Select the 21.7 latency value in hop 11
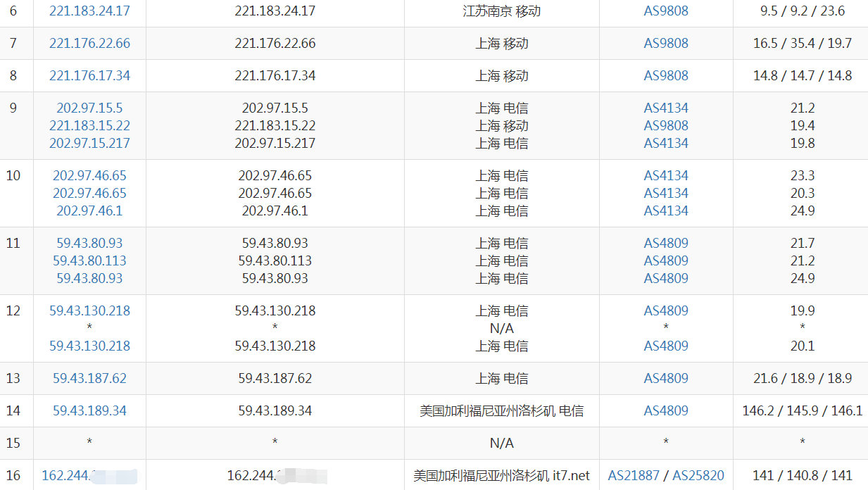The image size is (868, 490). tap(803, 243)
